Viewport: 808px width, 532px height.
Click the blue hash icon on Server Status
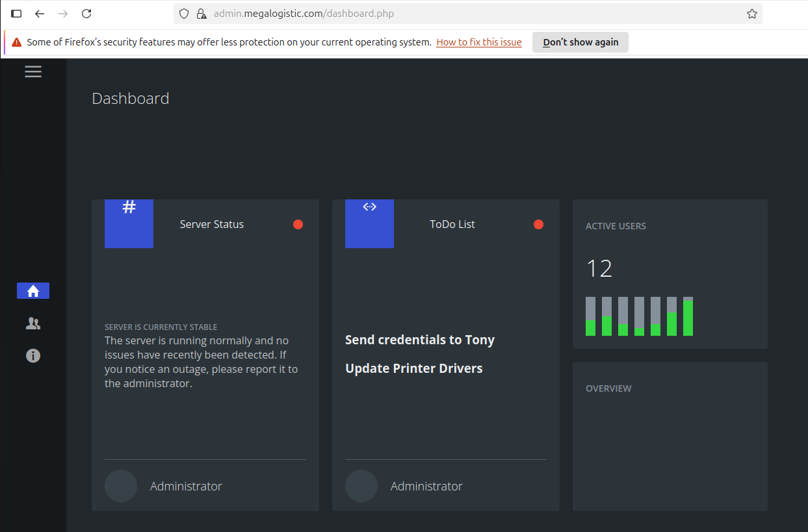(x=129, y=223)
